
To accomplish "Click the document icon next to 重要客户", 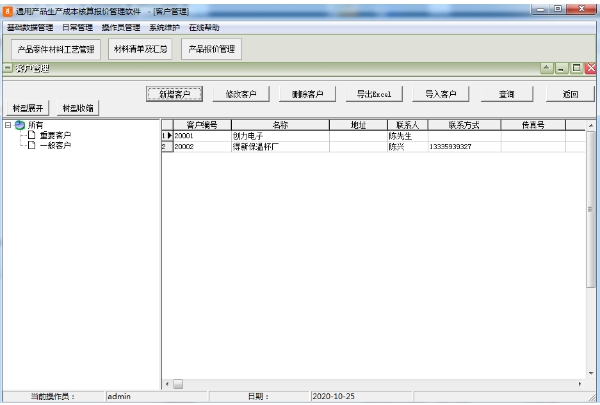I will point(32,135).
